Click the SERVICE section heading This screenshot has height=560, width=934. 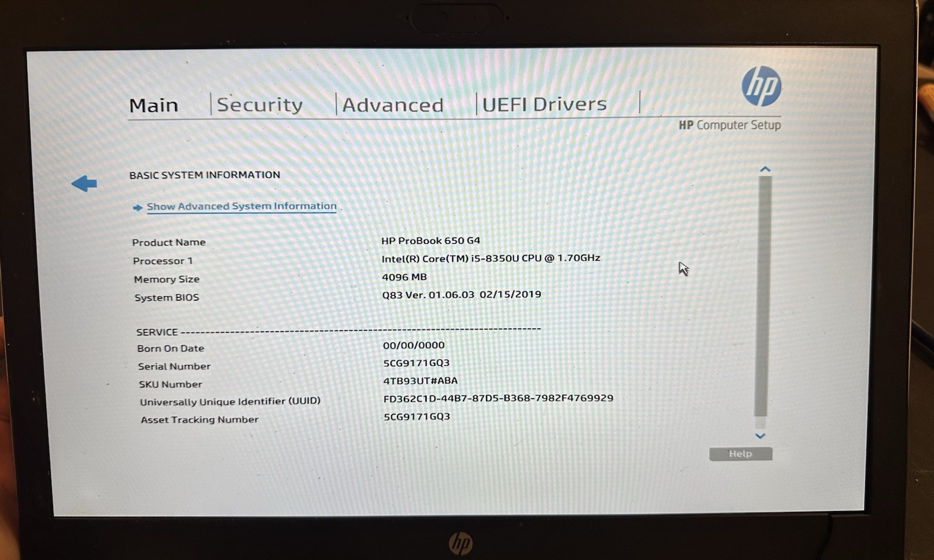157,332
